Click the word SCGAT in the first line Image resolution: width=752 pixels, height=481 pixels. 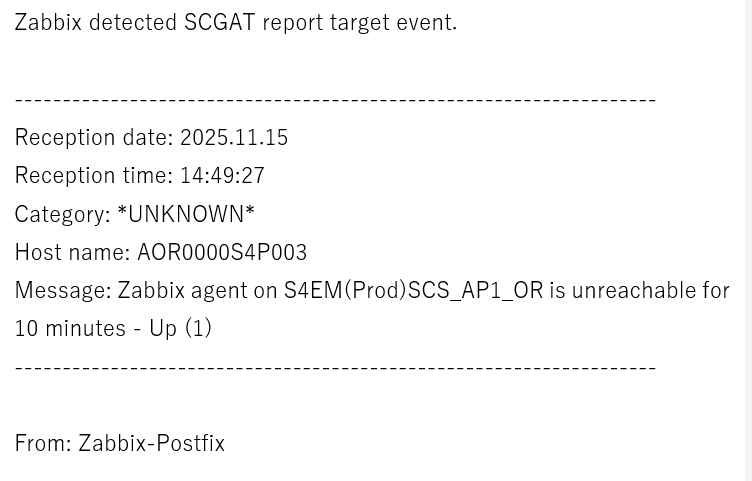219,22
